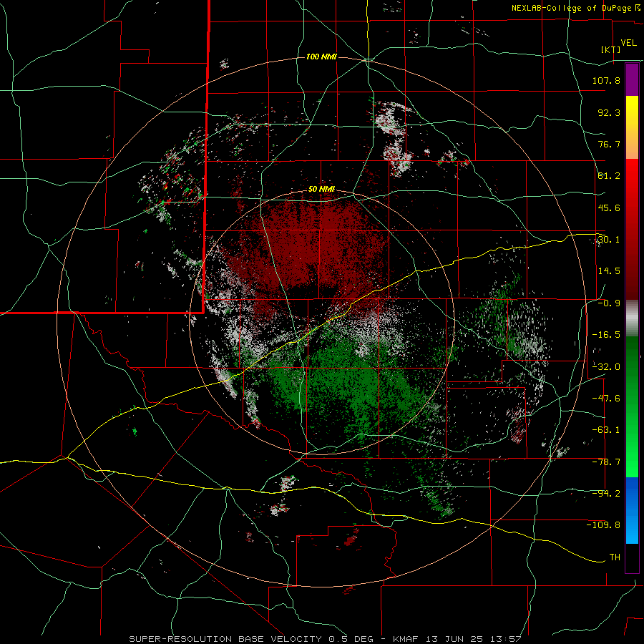Select the 92.3 scale value
The height and width of the screenshot is (644, 644).
(x=609, y=112)
